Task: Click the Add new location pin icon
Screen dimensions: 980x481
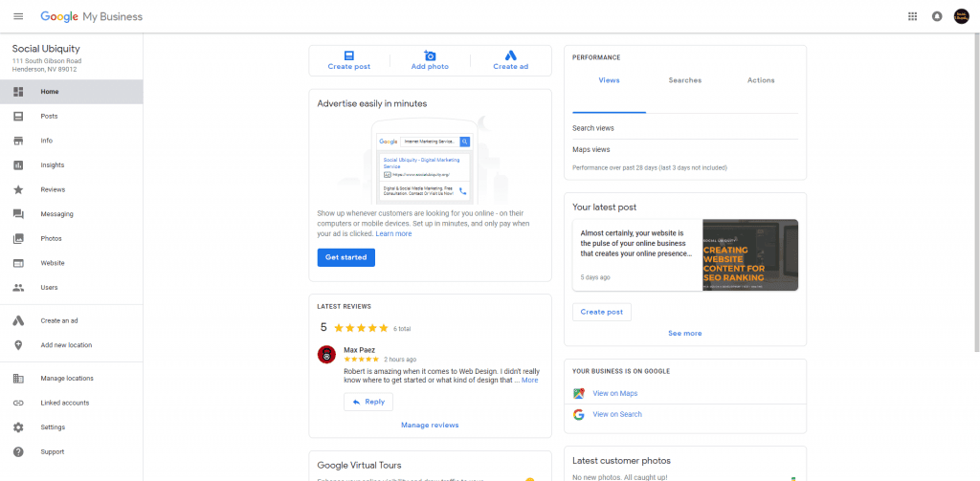Action: point(18,345)
